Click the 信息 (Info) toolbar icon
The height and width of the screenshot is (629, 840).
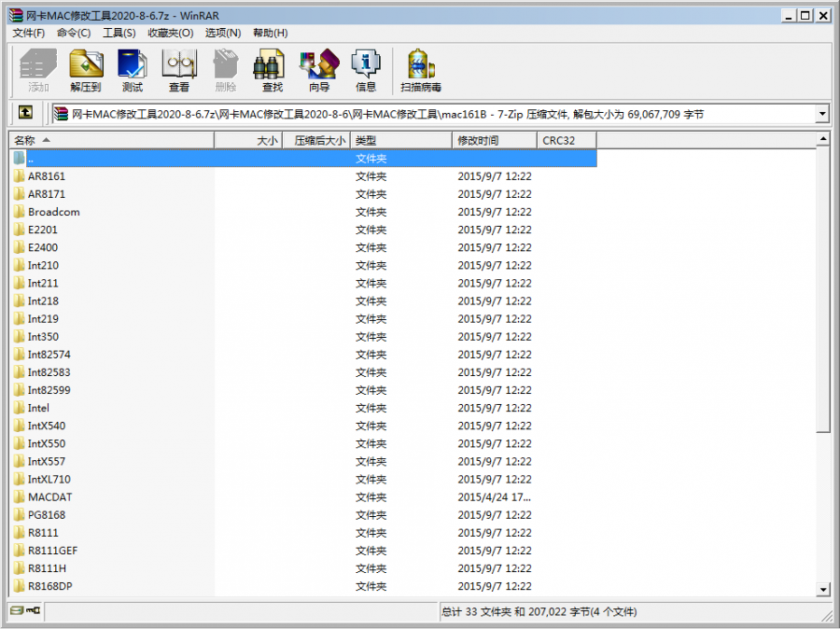click(x=366, y=70)
